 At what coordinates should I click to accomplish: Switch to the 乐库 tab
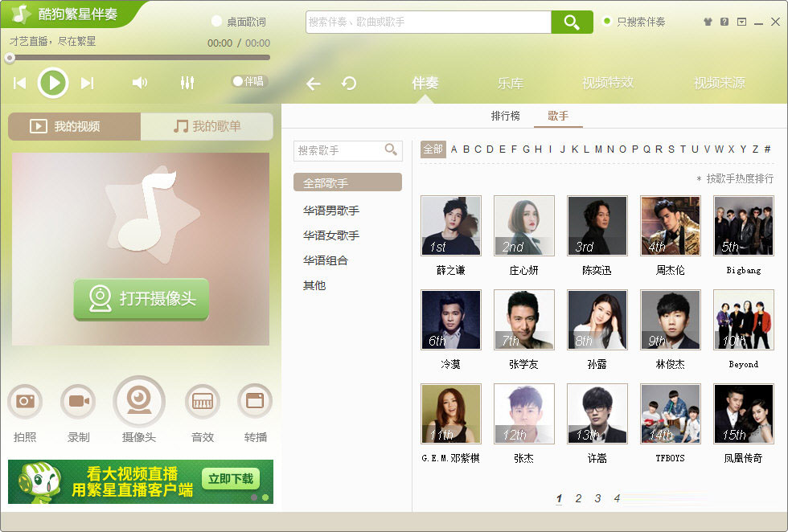510,83
